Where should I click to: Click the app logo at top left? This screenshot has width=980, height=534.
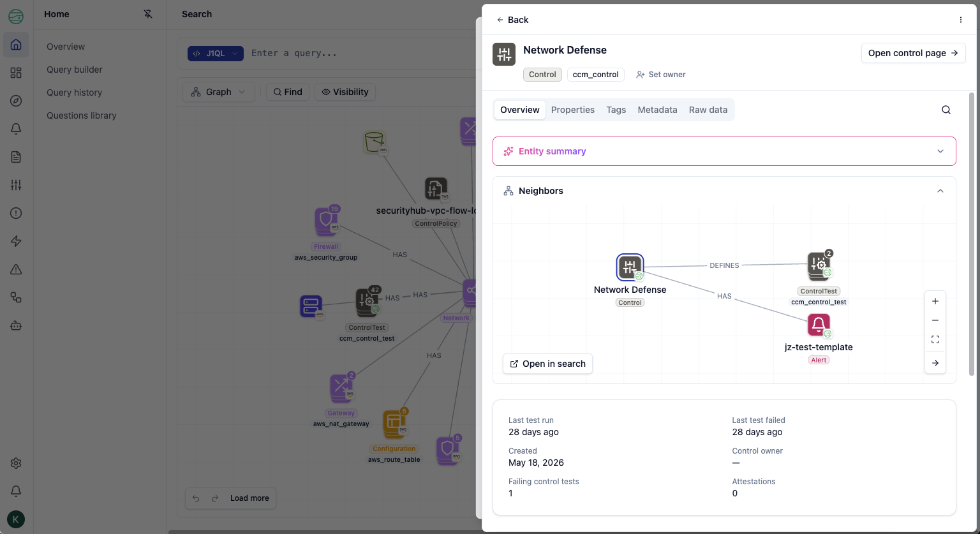coord(16,17)
